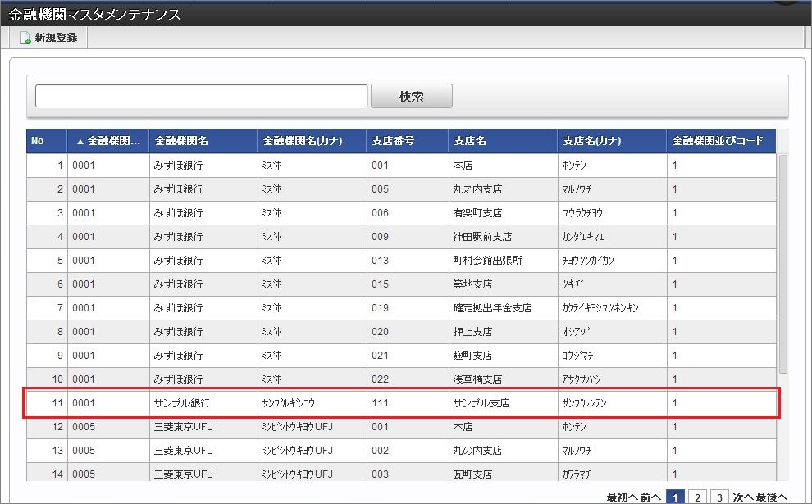The width and height of the screenshot is (812, 504).
Task: Open 新規登録 to register a new institution
Action: pos(48,38)
